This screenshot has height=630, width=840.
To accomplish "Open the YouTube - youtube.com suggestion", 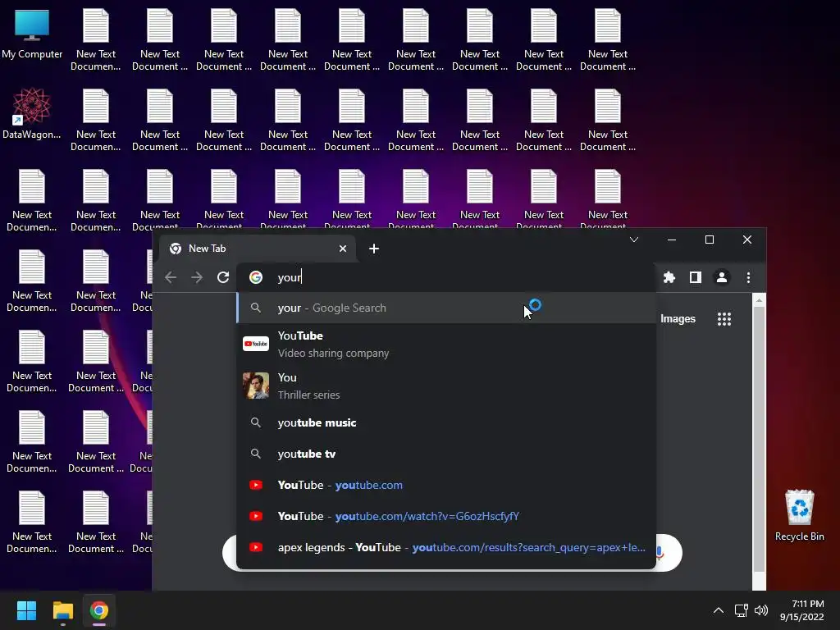I will click(x=445, y=485).
